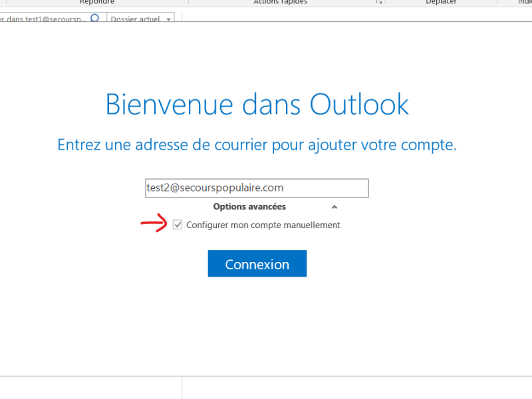The height and width of the screenshot is (399, 532).
Task: Click the search magnifier icon
Action: pos(95,18)
